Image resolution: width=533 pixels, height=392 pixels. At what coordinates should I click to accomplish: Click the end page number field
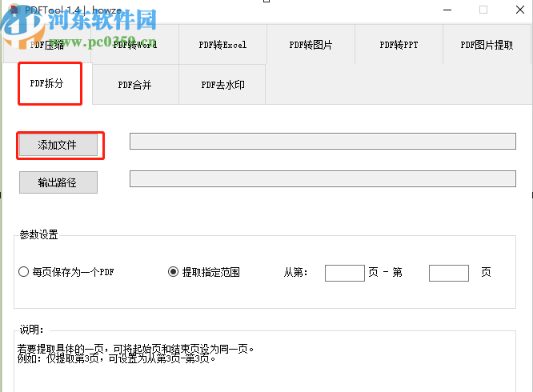(449, 273)
